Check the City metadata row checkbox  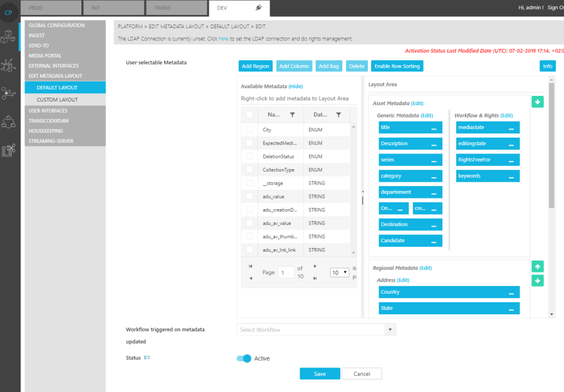[250, 130]
